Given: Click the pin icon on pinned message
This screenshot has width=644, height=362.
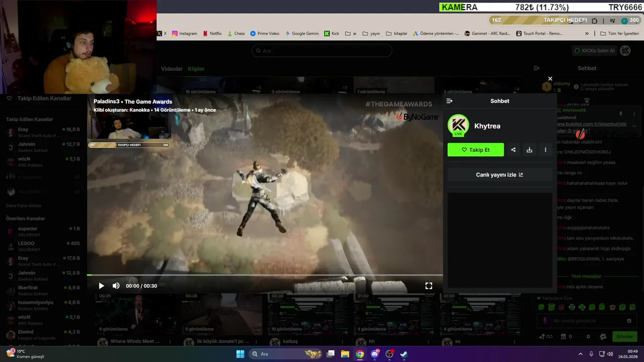Looking at the screenshot, I should click(620, 114).
